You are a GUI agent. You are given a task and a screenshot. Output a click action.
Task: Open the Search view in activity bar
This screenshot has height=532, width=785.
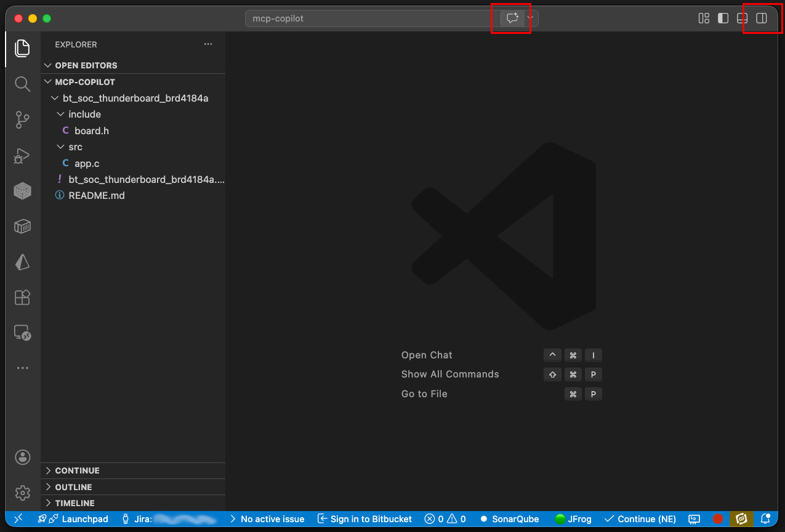coord(22,84)
